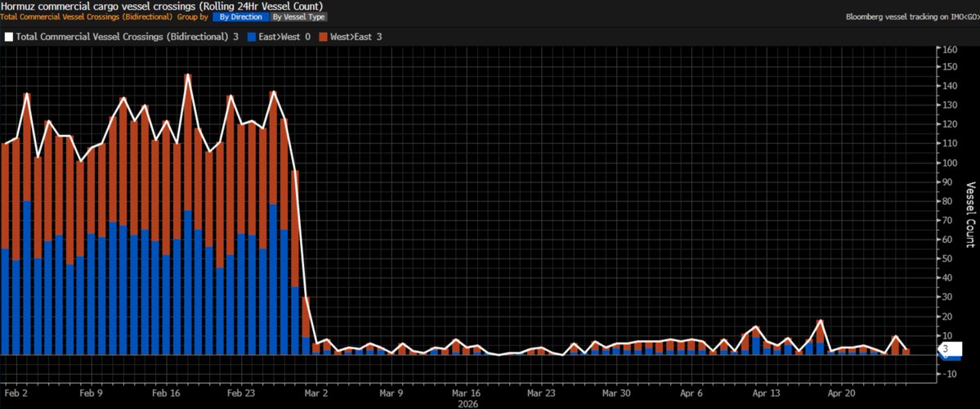Click the 50 value on the y-axis
This screenshot has height=409, width=980.
949,259
